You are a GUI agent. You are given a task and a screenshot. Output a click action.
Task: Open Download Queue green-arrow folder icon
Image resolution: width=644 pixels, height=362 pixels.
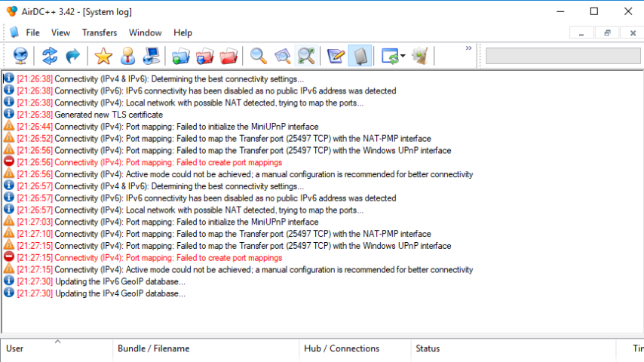pos(181,57)
